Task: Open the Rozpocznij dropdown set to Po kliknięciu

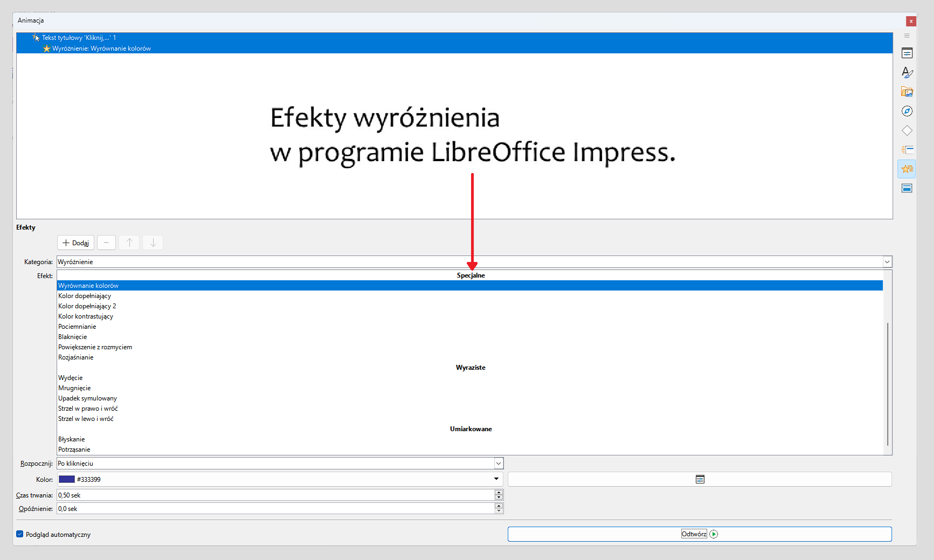Action: pos(498,463)
